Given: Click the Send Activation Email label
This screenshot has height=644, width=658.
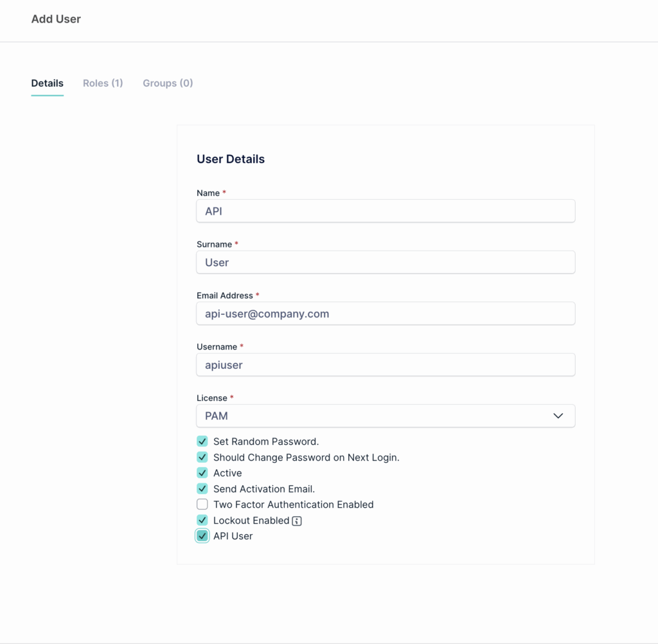Looking at the screenshot, I should [x=264, y=489].
